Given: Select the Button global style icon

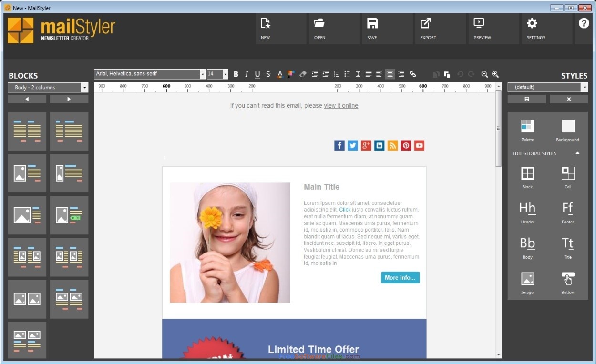Looking at the screenshot, I should pyautogui.click(x=567, y=283).
